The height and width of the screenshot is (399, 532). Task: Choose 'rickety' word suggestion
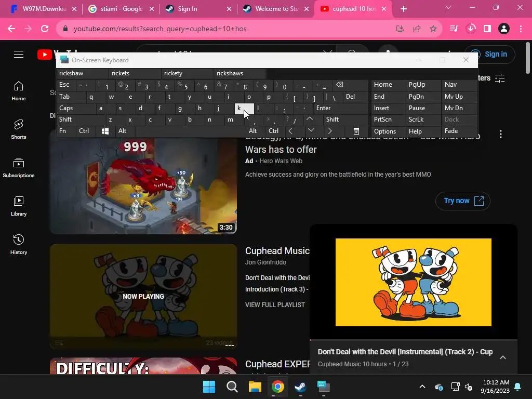point(188,73)
